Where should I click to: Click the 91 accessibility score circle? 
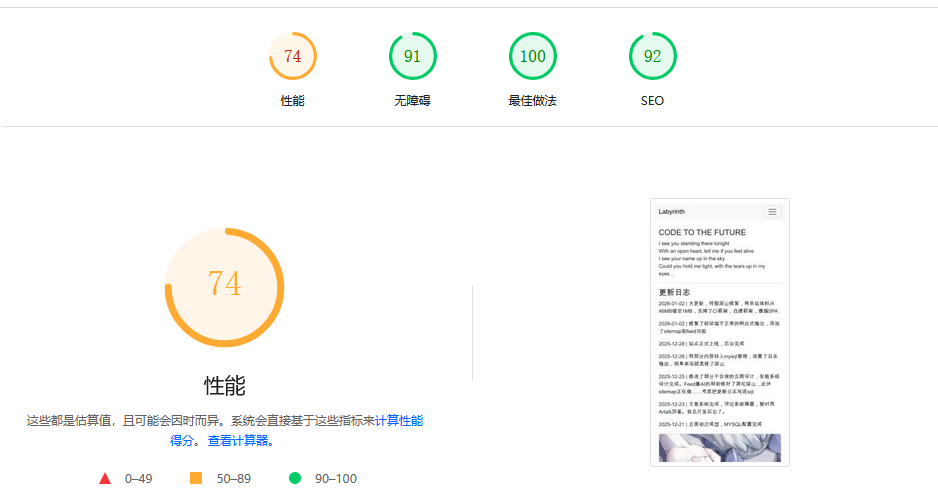pyautogui.click(x=412, y=56)
